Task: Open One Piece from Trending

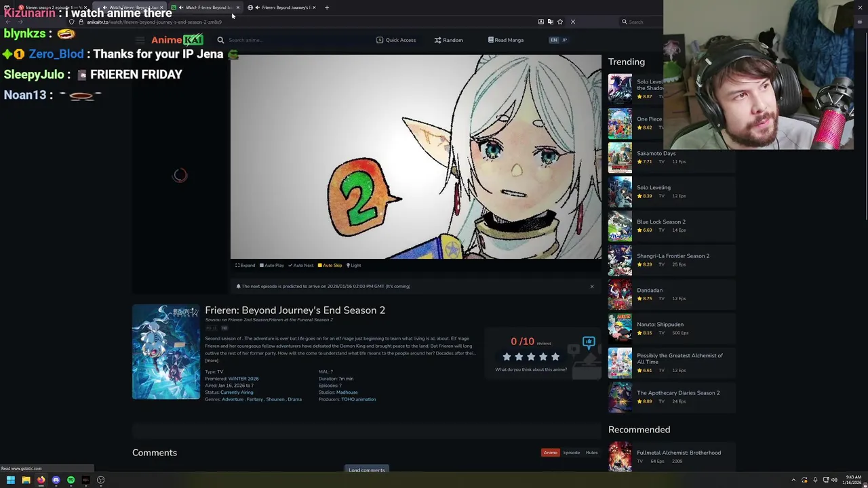Action: click(671, 123)
